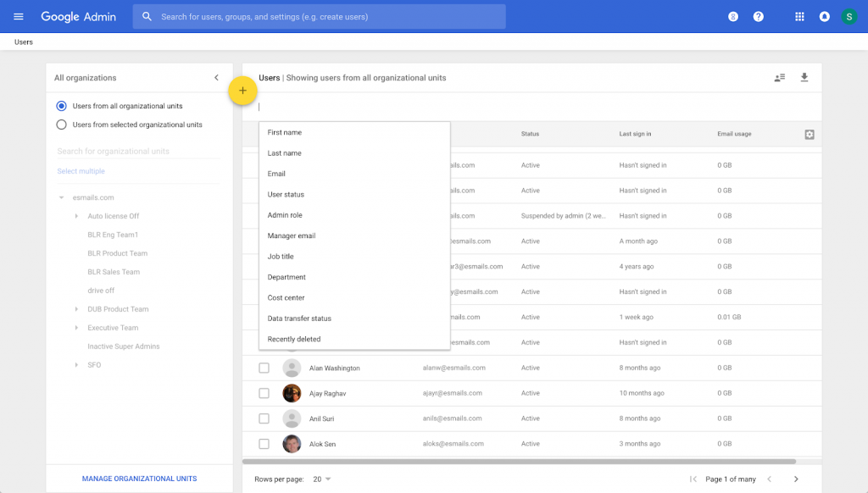Check the box for Alan Washington

[x=264, y=368]
